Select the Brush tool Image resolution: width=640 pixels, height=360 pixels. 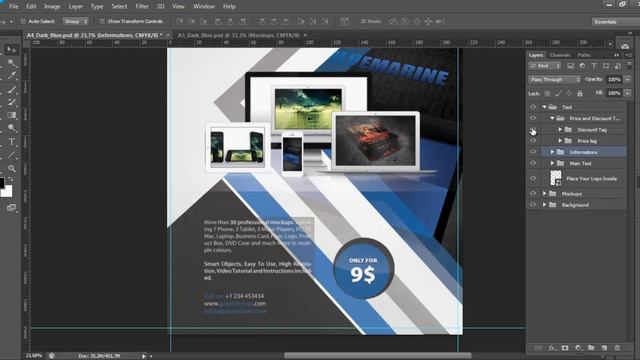(x=12, y=89)
